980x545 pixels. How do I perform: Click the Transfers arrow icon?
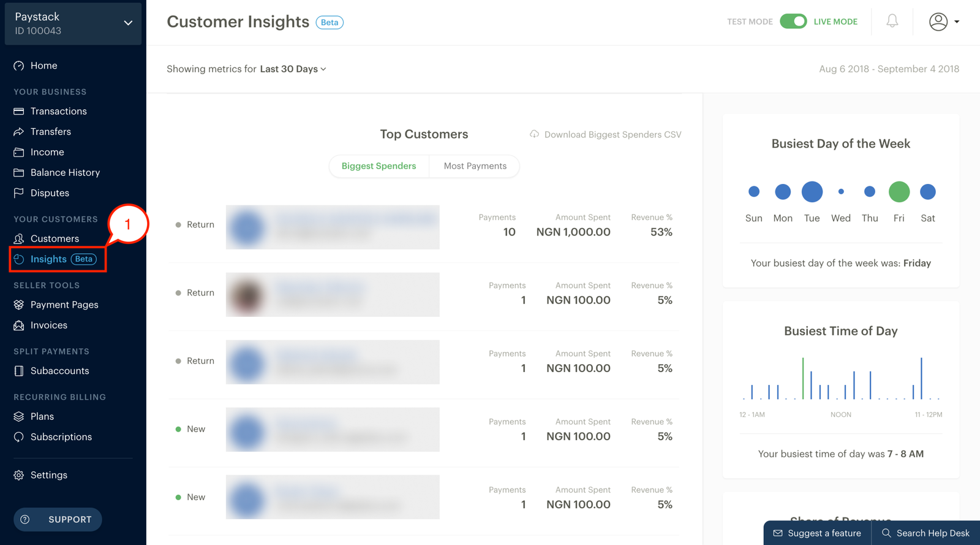[19, 132]
